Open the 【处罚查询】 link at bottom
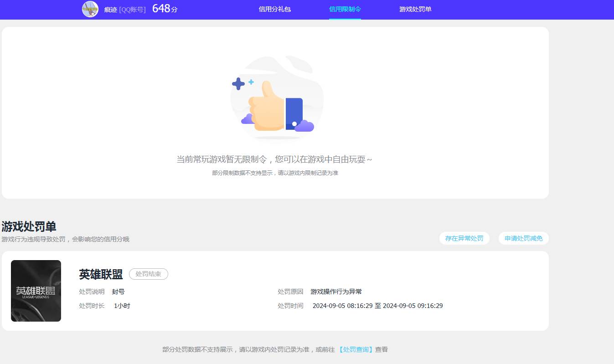Image resolution: width=614 pixels, height=364 pixels. point(355,349)
